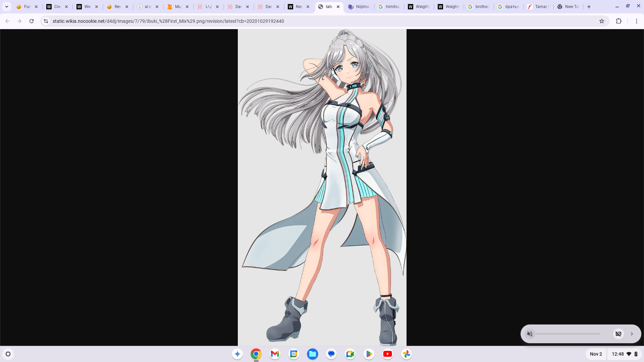Switch to the brother Google tab

(479, 7)
